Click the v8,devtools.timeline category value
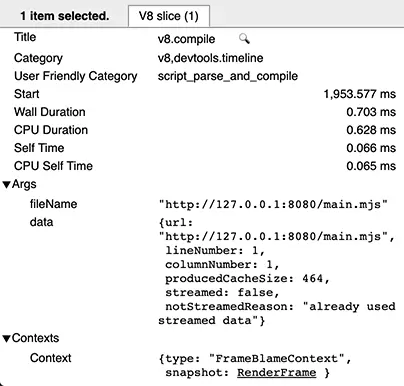The width and height of the screenshot is (404, 386). point(210,58)
